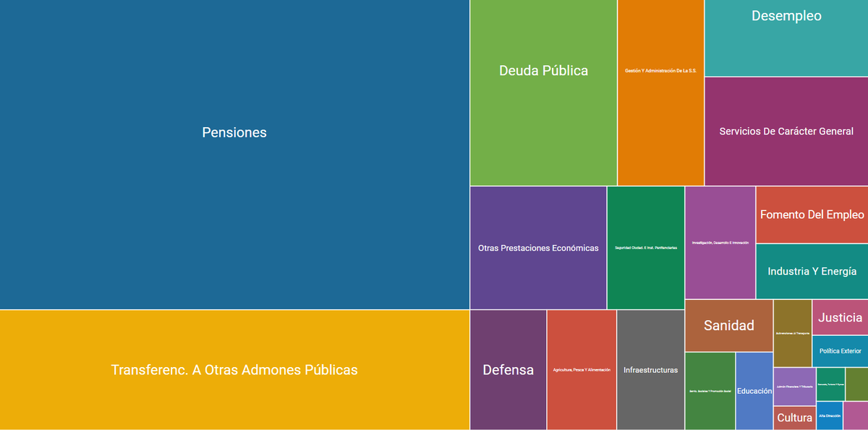This screenshot has height=430, width=868.
Task: Open the Educación tile
Action: (x=754, y=391)
